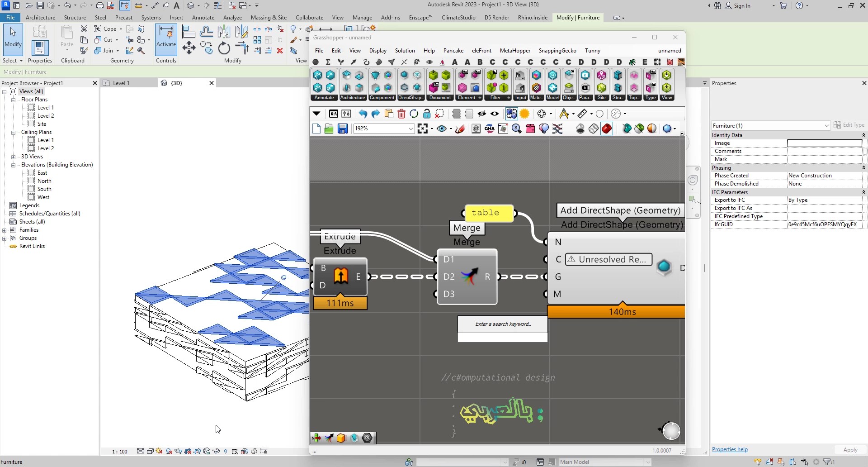Toggle the wireframe preview mode icon
The height and width of the screenshot is (467, 868).
[594, 129]
